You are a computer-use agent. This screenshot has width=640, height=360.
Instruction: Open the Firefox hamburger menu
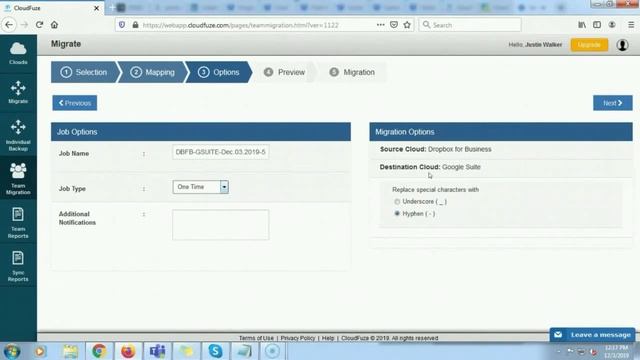pyautogui.click(x=631, y=25)
